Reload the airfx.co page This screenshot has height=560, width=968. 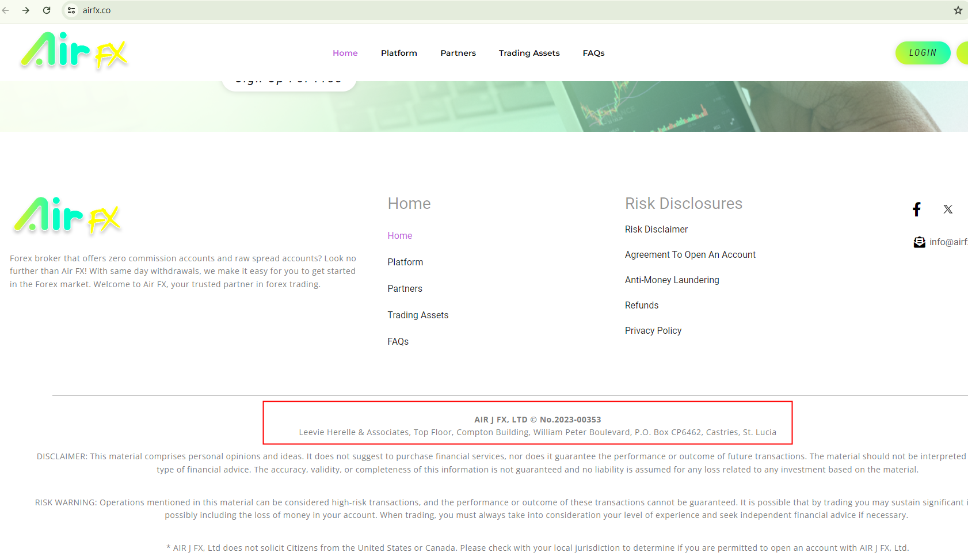point(47,10)
